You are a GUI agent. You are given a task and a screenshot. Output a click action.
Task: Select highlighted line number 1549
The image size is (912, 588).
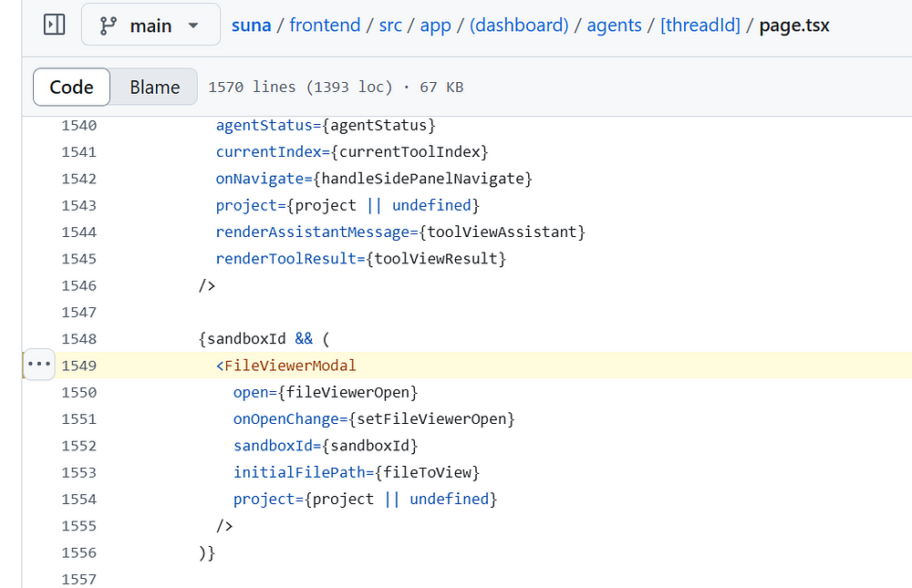[79, 366]
